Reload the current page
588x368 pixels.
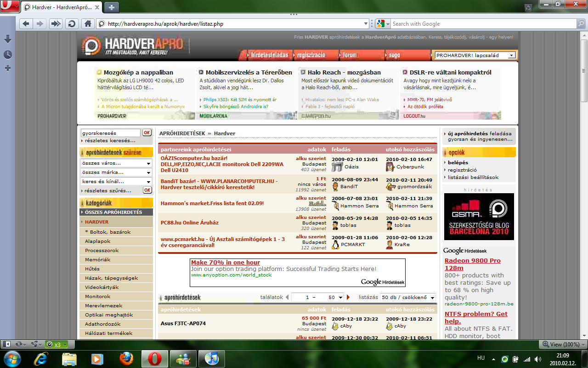coord(71,24)
